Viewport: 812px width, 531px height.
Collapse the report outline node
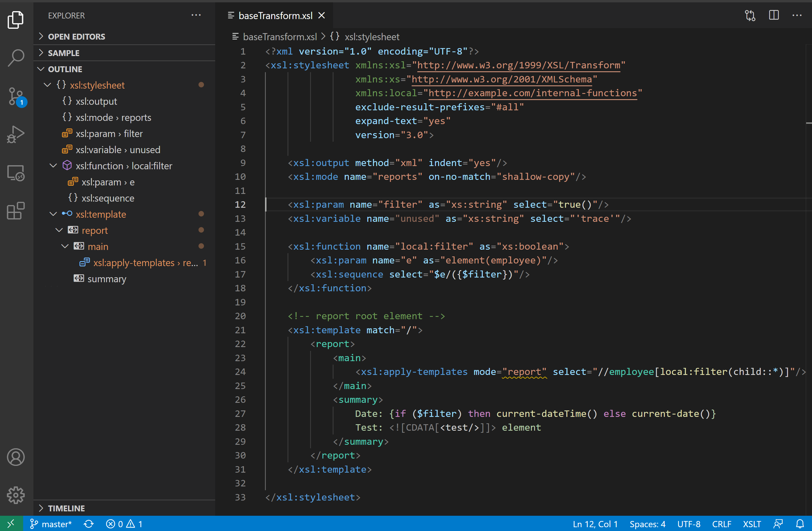click(59, 230)
